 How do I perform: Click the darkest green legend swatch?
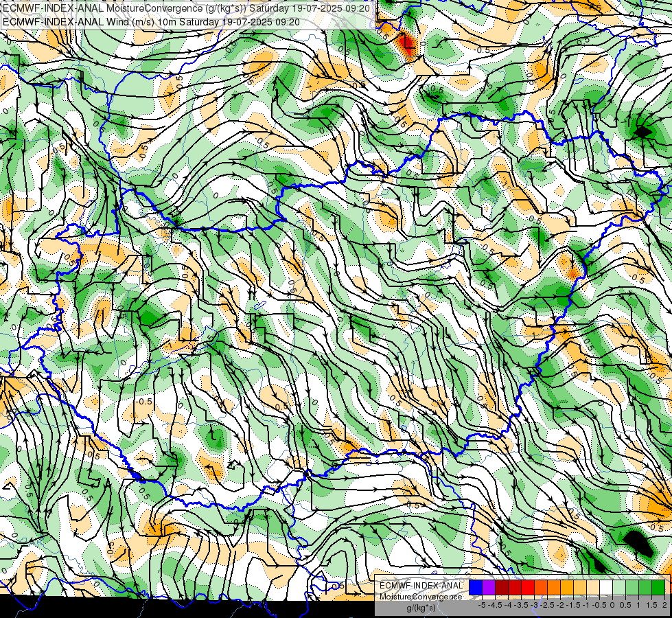click(658, 587)
